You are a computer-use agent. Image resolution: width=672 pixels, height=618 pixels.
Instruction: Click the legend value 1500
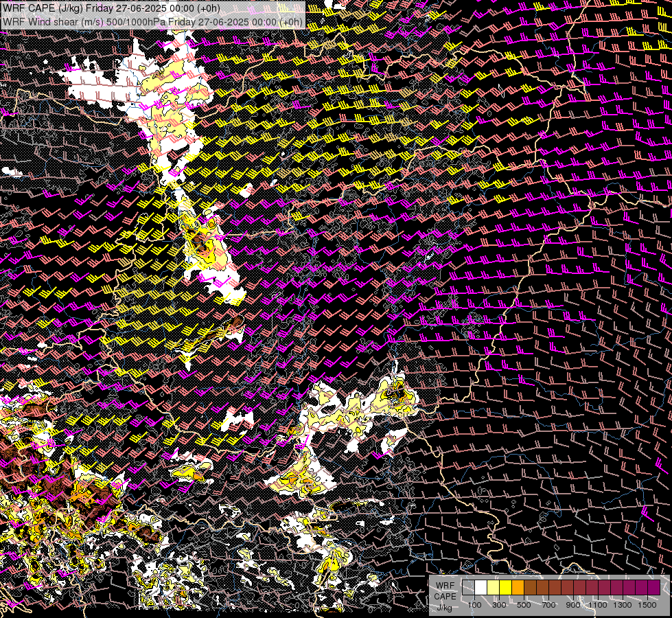(x=647, y=605)
